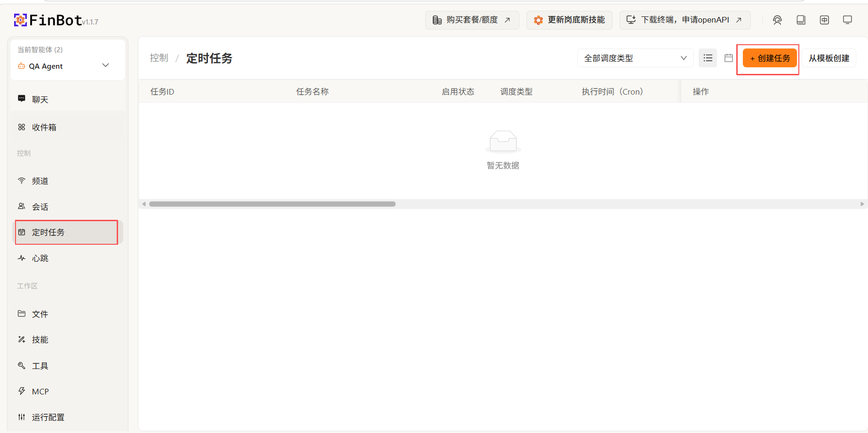
Task: Click the 创建任务 button
Action: [x=770, y=58]
